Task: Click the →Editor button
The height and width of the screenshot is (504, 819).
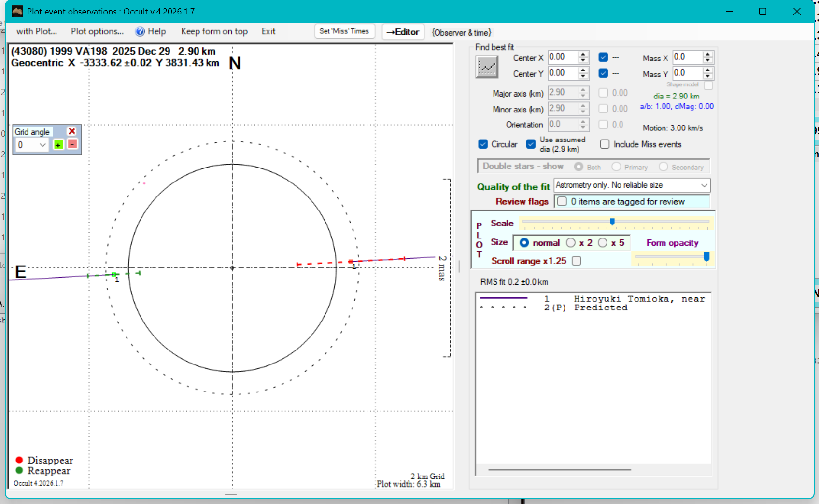Action: click(x=403, y=32)
